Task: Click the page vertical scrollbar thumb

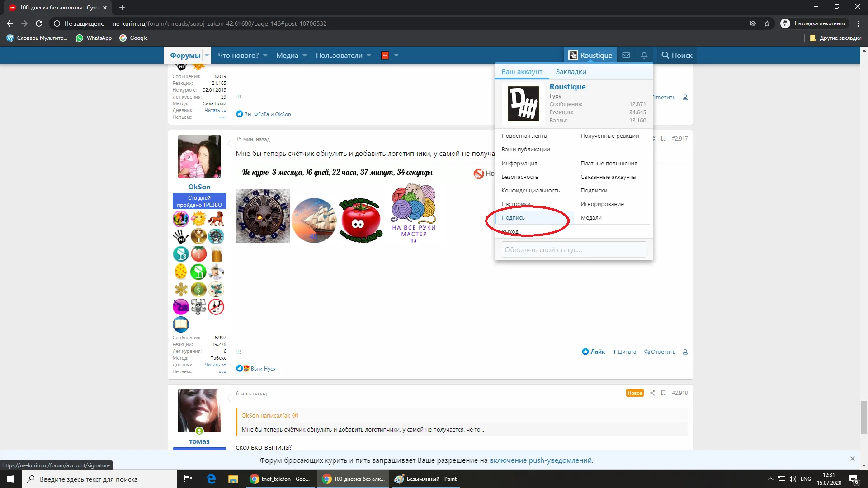Action: (864, 417)
